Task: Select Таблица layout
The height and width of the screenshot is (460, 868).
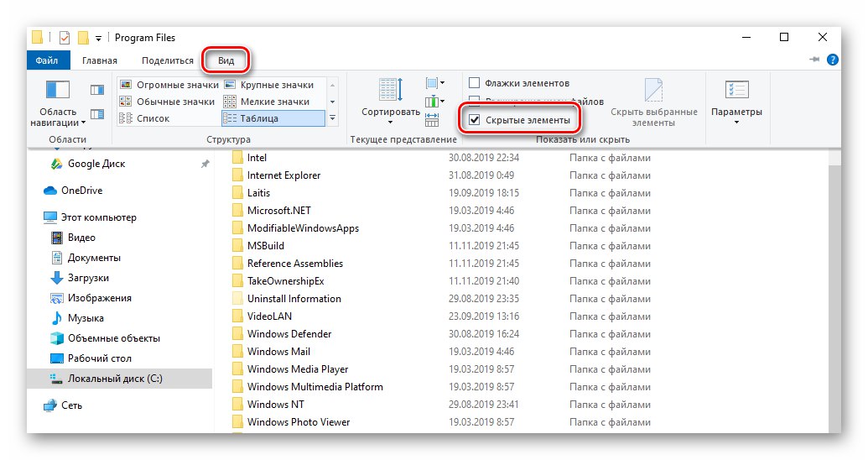Action: 273,118
